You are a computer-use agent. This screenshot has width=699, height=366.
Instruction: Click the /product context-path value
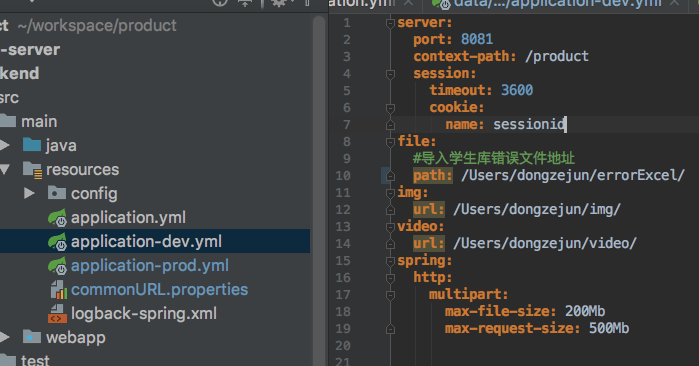[x=556, y=57]
